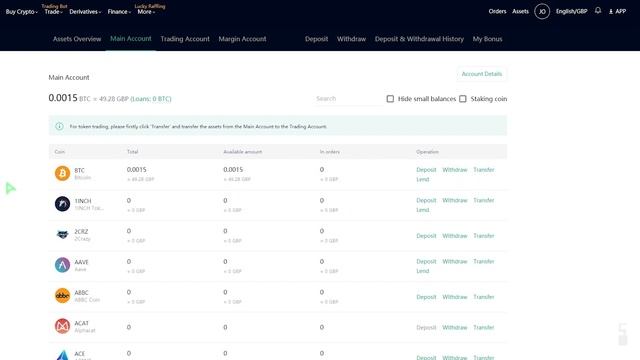Click Transfer for 1INCH row
This screenshot has width=640, height=360.
click(x=484, y=200)
